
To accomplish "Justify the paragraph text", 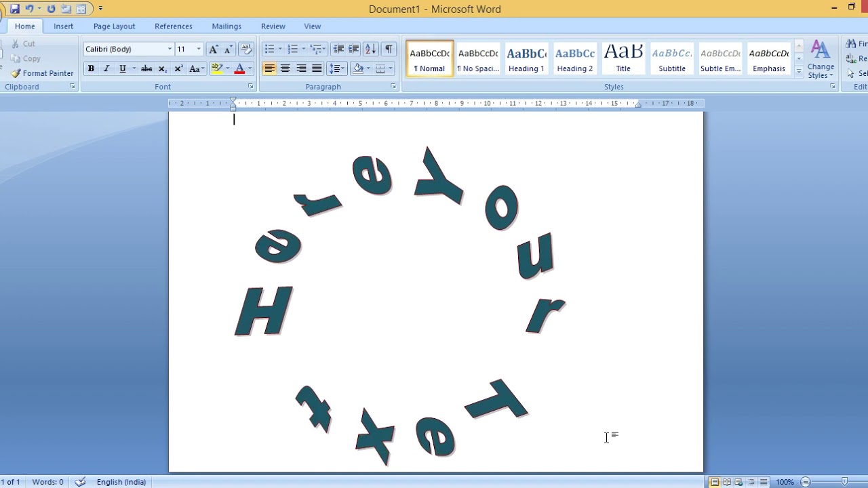I will tap(317, 68).
